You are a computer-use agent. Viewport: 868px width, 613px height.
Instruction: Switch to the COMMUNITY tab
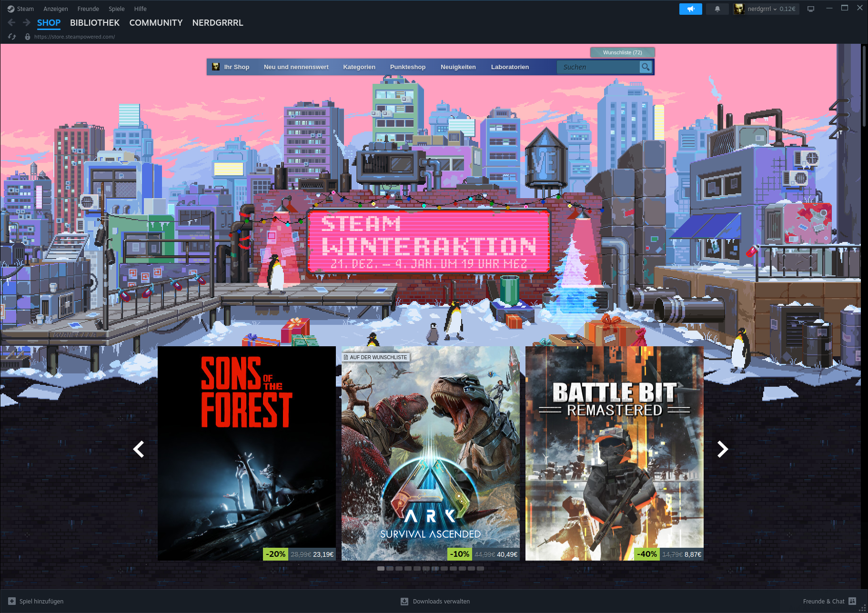click(156, 23)
